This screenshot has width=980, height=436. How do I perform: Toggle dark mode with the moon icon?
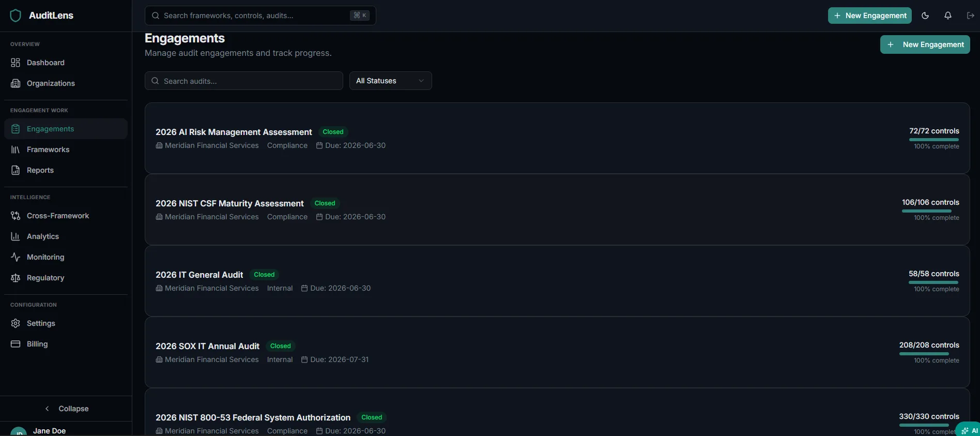925,16
